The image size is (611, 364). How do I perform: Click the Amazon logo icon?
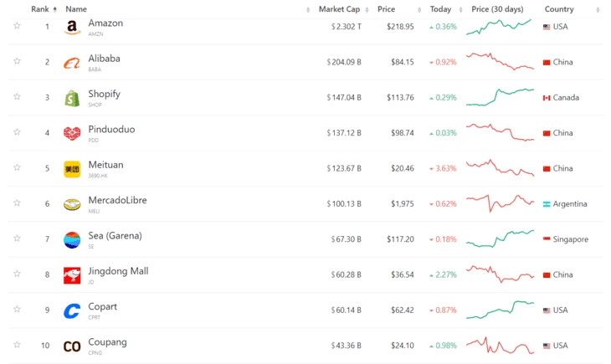72,28
